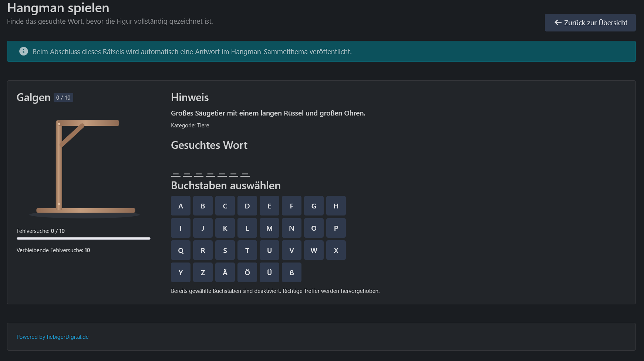Guess the letter S
This screenshot has height=361, width=644.
coord(225,250)
